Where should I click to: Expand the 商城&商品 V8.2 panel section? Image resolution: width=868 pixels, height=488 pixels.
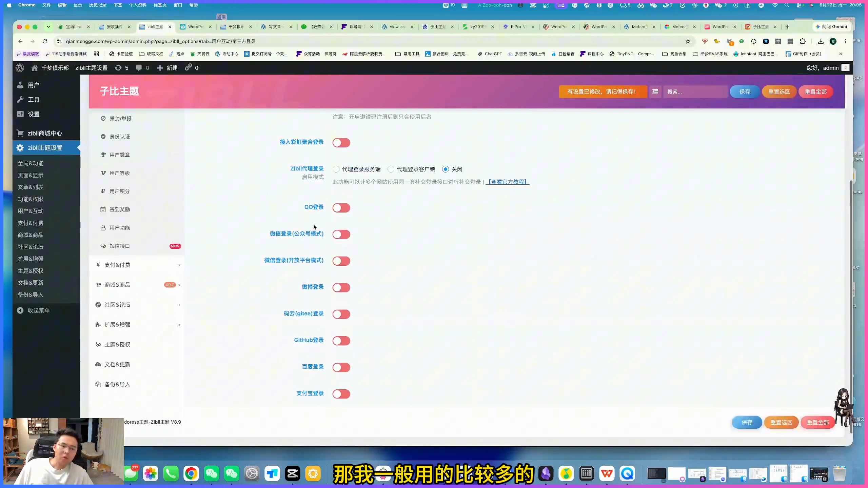pyautogui.click(x=137, y=285)
